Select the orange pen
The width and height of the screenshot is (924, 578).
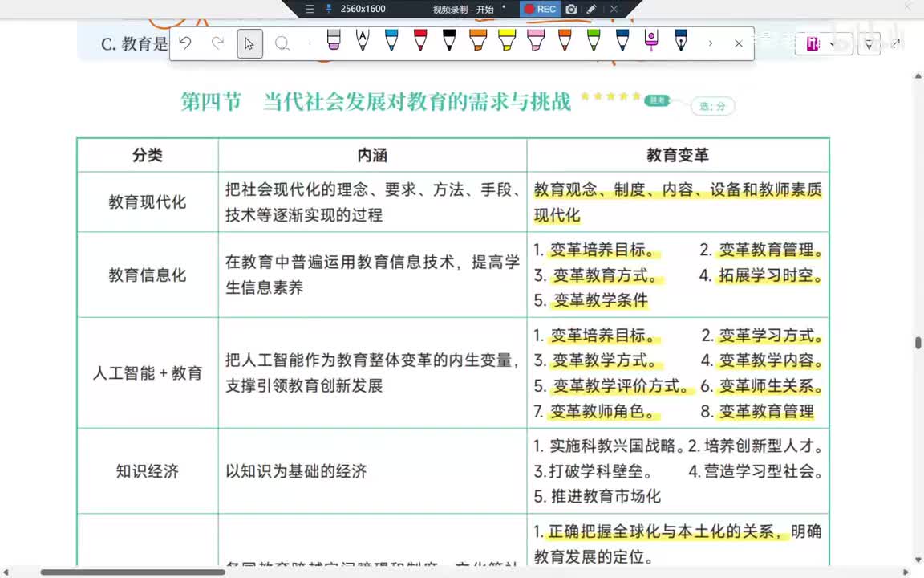click(565, 40)
